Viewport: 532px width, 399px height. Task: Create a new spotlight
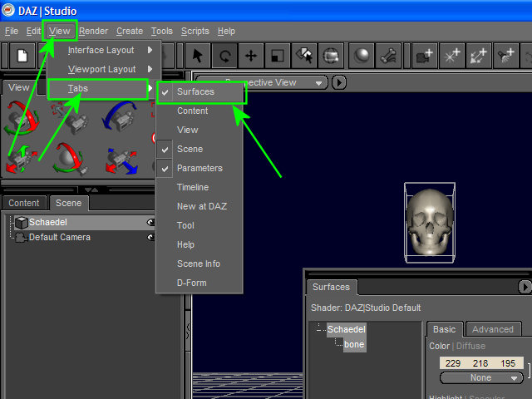click(505, 56)
